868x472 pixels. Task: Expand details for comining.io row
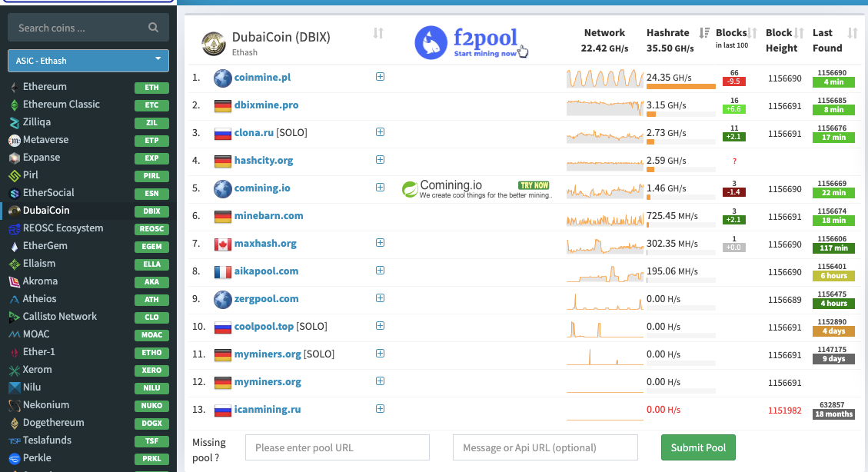(380, 187)
